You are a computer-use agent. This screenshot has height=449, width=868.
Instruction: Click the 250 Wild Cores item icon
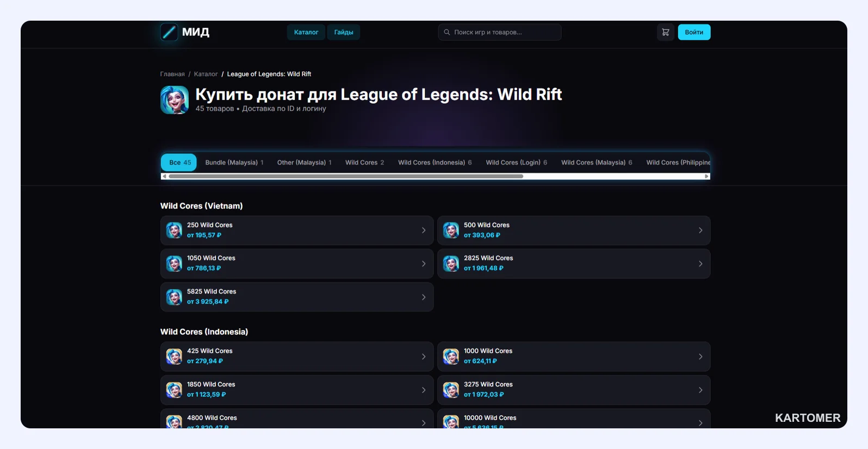coord(174,230)
